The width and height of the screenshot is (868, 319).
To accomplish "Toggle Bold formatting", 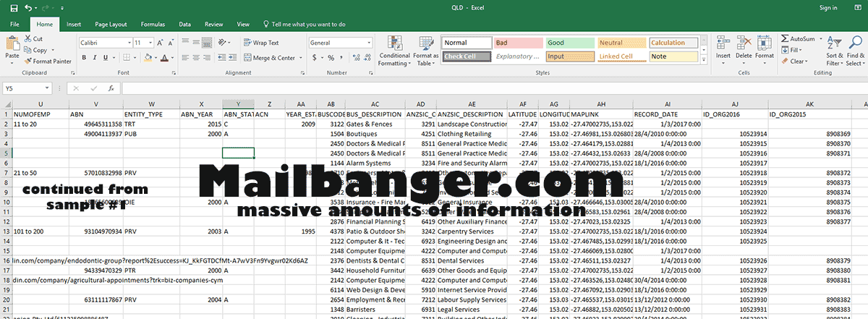I will point(83,58).
